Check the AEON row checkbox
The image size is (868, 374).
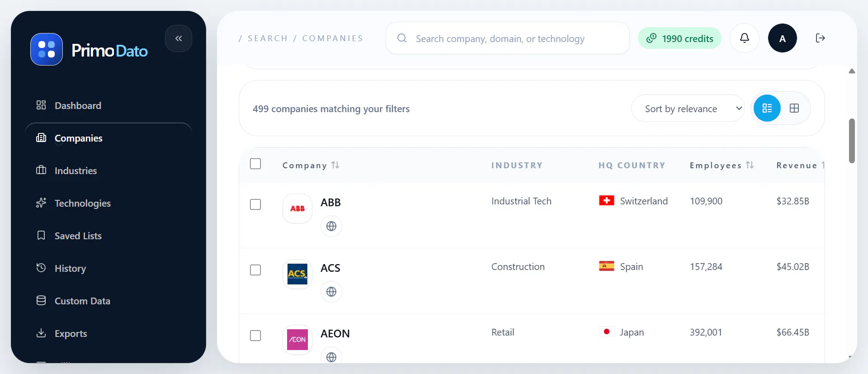255,336
